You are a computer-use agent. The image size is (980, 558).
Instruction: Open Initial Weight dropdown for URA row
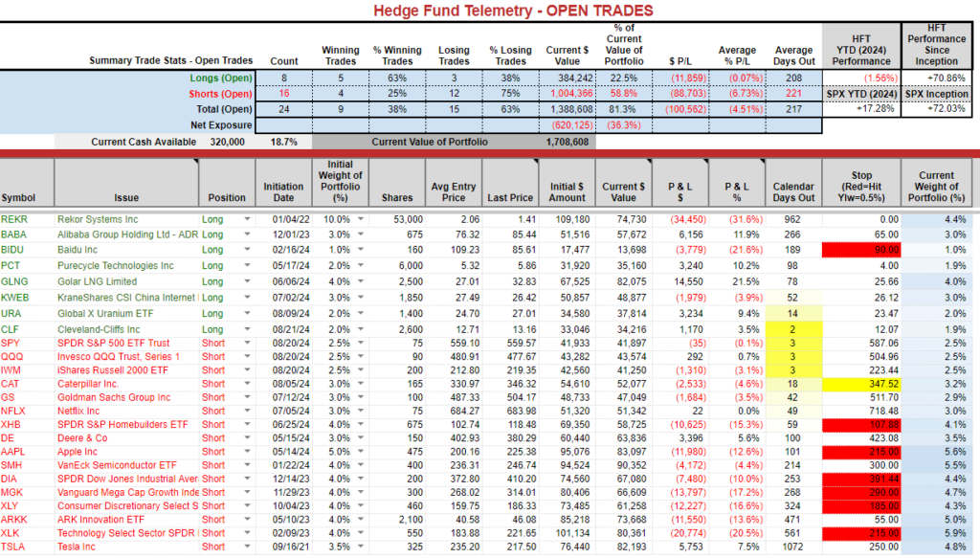pos(361,313)
